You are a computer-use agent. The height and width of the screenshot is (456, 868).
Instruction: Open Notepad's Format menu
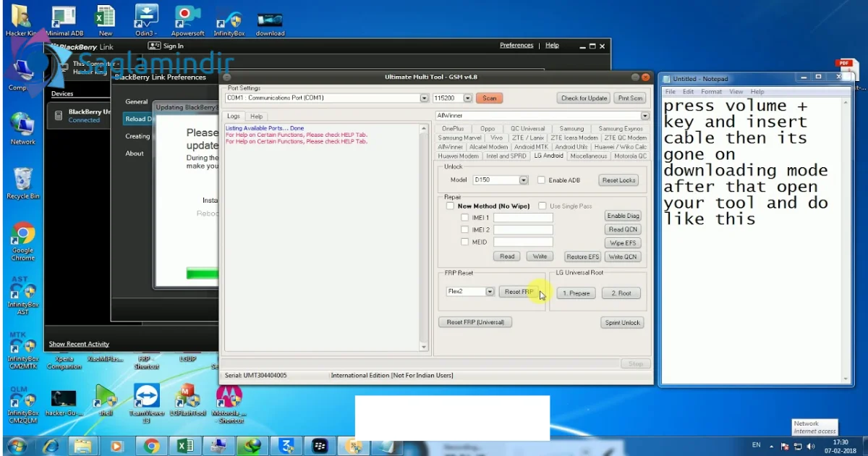click(x=711, y=92)
